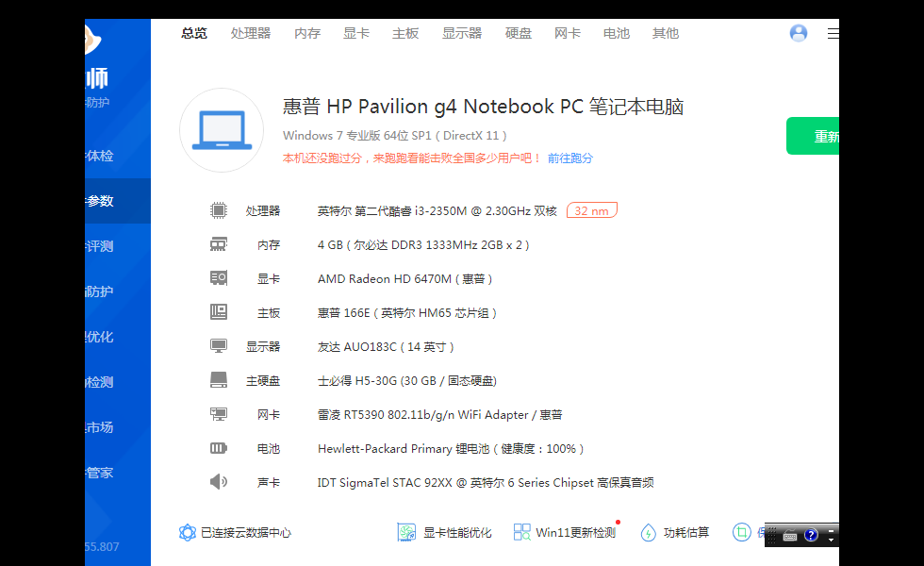The image size is (924, 566).
Task: Open the 体检 sidebar item
Action: click(118, 156)
